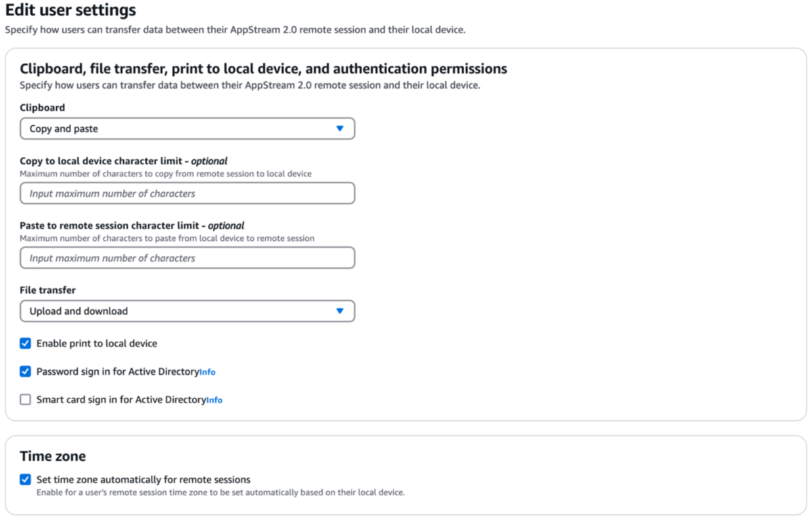Click the File transfer field label
The height and width of the screenshot is (523, 812).
48,290
